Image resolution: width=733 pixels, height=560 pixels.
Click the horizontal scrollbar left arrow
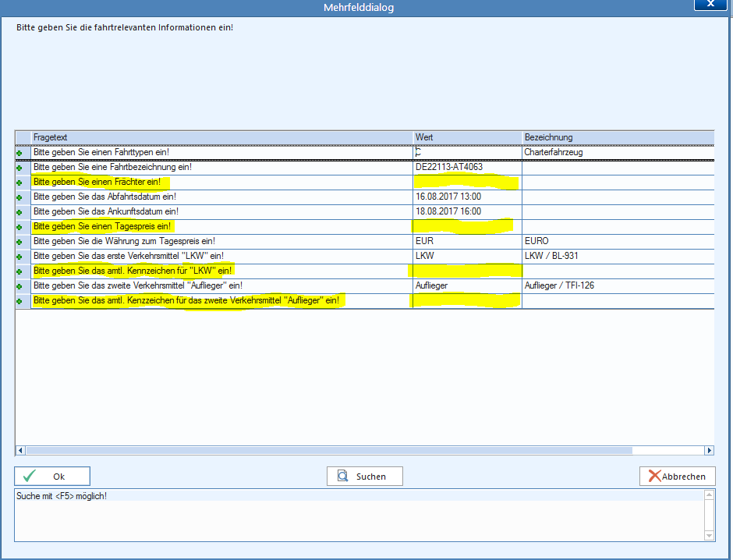tap(20, 451)
